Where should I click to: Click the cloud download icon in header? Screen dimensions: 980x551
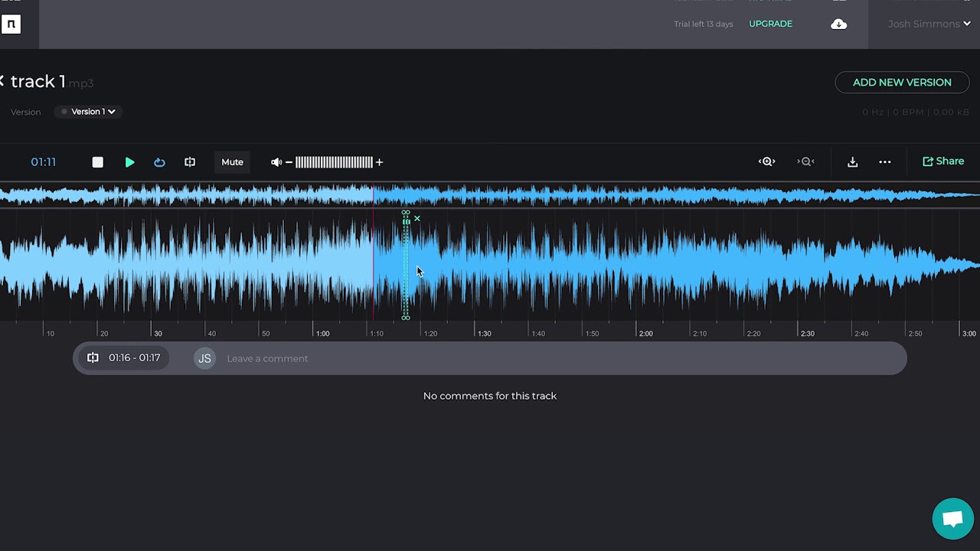(x=838, y=24)
